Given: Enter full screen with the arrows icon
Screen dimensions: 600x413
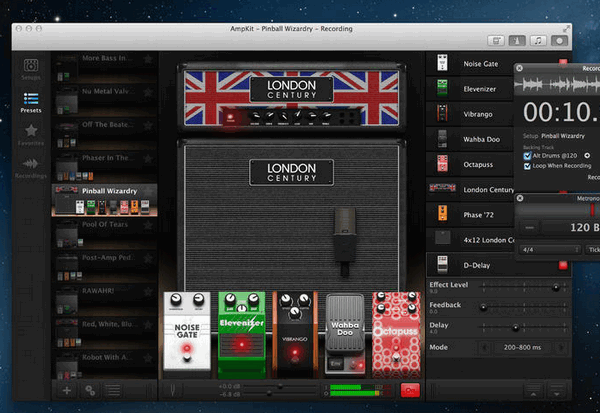Looking at the screenshot, I should [x=566, y=29].
